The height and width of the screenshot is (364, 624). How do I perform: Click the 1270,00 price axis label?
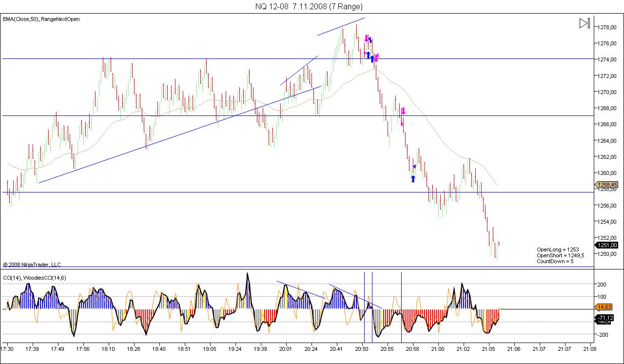pyautogui.click(x=606, y=92)
